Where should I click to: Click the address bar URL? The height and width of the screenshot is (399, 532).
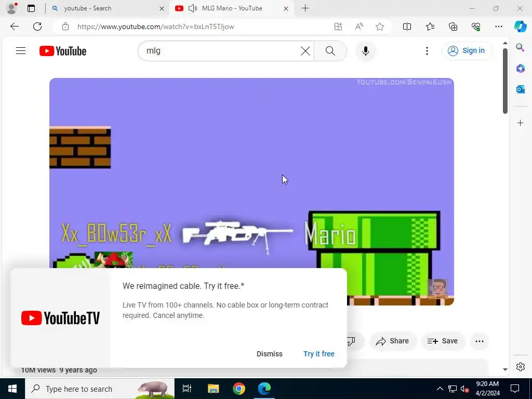156,26
